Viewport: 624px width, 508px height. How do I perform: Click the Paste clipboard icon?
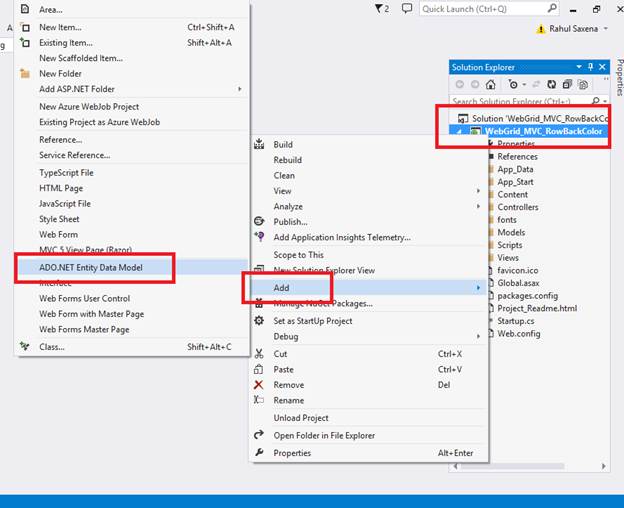[x=258, y=369]
